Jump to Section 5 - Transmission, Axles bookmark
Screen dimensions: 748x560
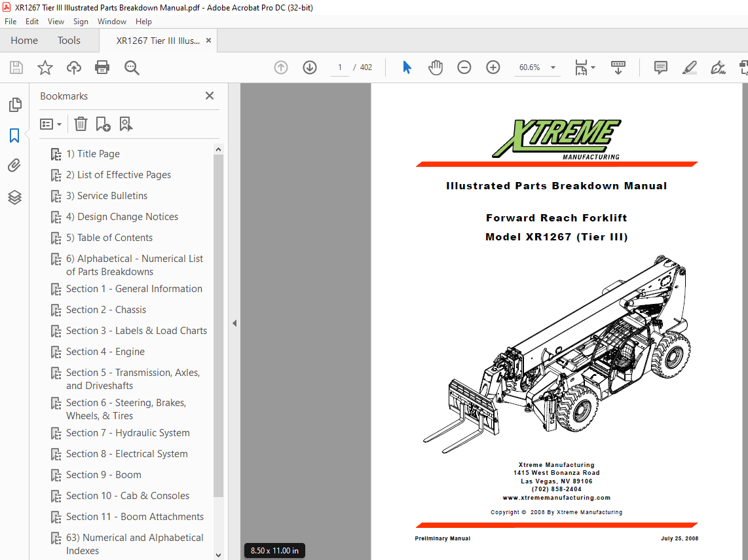pyautogui.click(x=132, y=379)
